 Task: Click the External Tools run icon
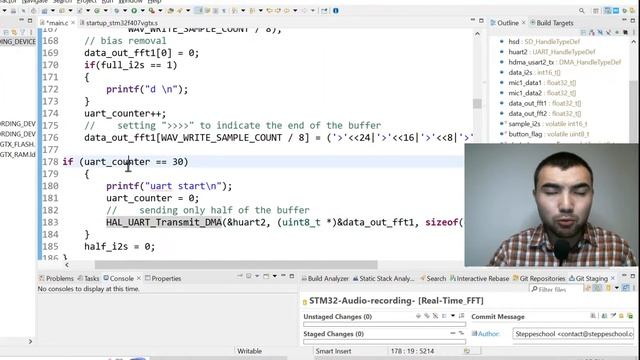151,11
